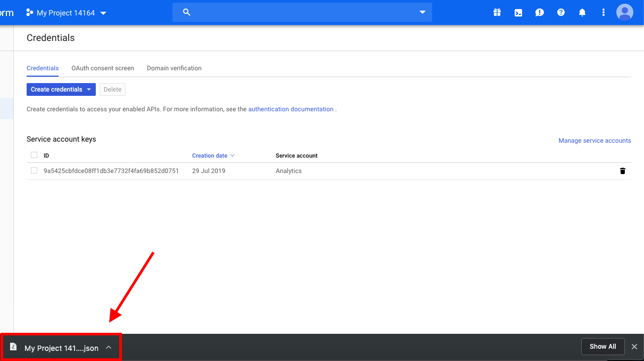Screen dimensions: 644x361
Task: Open the authentication documentation link
Action: click(291, 109)
